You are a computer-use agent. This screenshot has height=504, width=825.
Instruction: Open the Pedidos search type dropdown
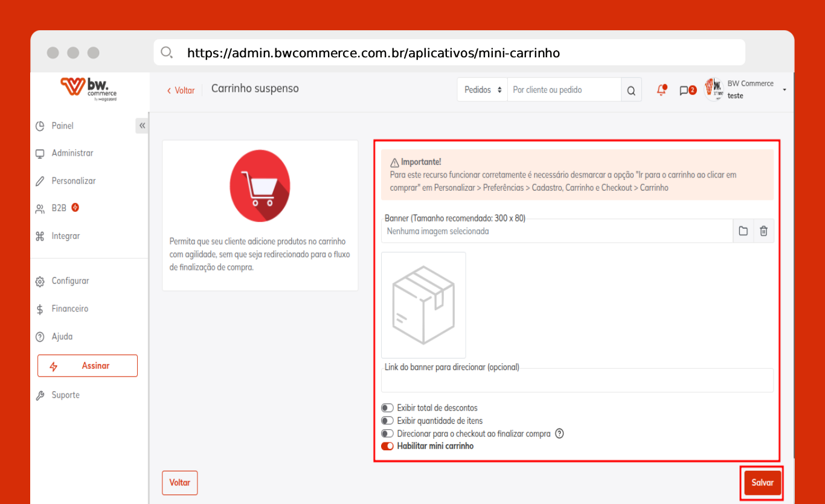(x=483, y=90)
